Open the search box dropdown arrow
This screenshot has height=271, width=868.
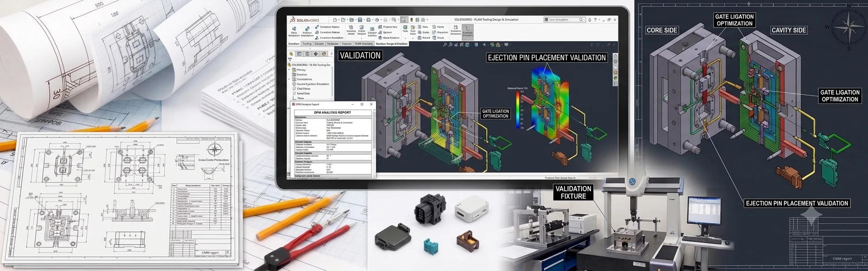pos(584,20)
